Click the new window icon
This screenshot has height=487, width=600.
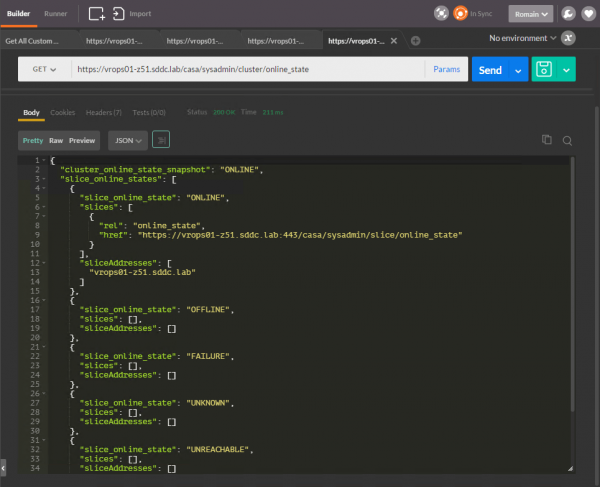point(96,14)
